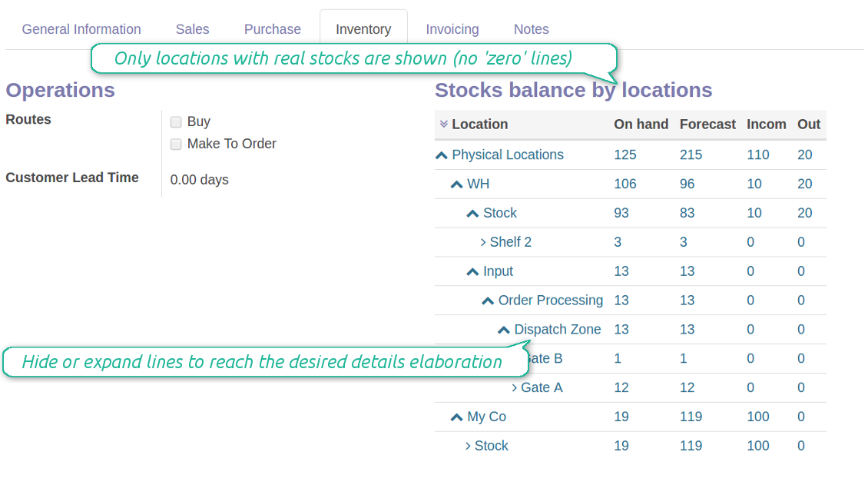Click the Shelf 2 location name
The image size is (868, 485).
(510, 242)
